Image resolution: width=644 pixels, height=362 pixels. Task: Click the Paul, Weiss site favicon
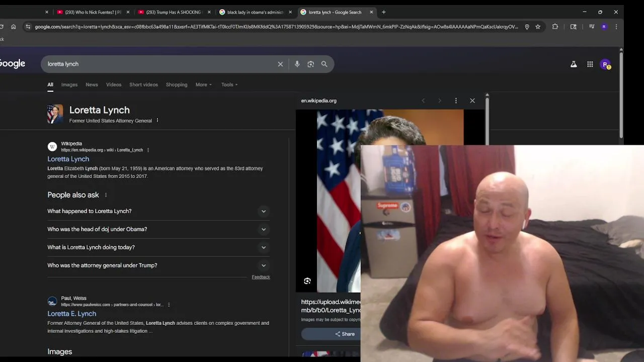pos(52,302)
